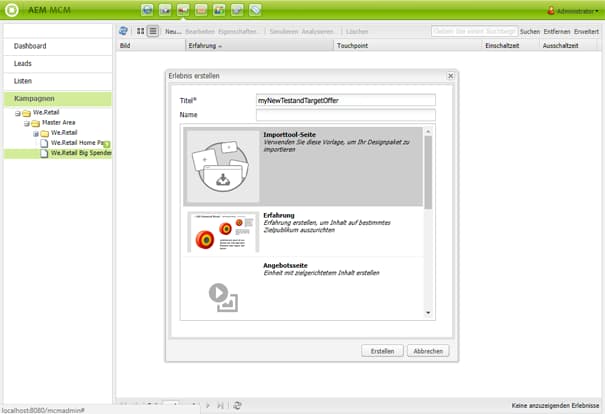Collapse the top-level We.Retail tree node
The width and height of the screenshot is (605, 414).
[x=18, y=113]
